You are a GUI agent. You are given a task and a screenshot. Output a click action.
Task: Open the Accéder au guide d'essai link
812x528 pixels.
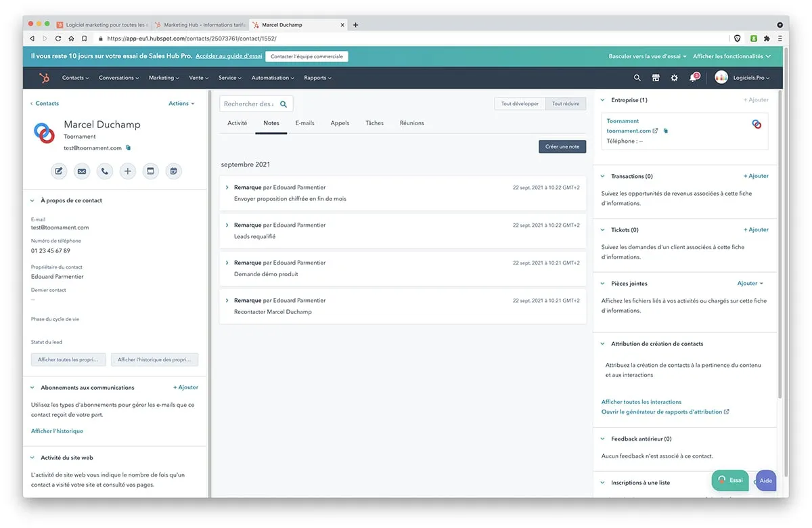click(x=229, y=56)
